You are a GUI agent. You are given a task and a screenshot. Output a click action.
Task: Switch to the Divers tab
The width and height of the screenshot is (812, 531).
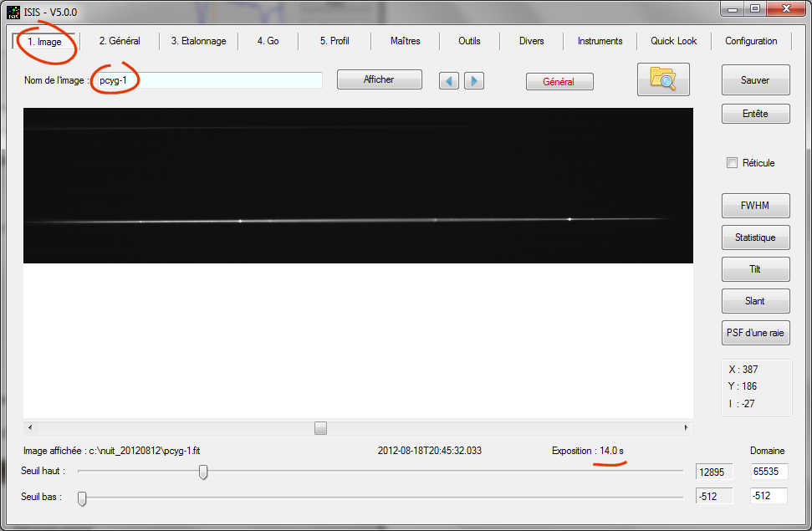[531, 41]
